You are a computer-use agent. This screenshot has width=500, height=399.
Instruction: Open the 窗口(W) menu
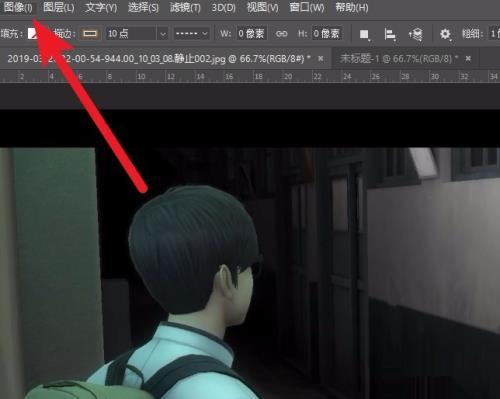click(307, 7)
